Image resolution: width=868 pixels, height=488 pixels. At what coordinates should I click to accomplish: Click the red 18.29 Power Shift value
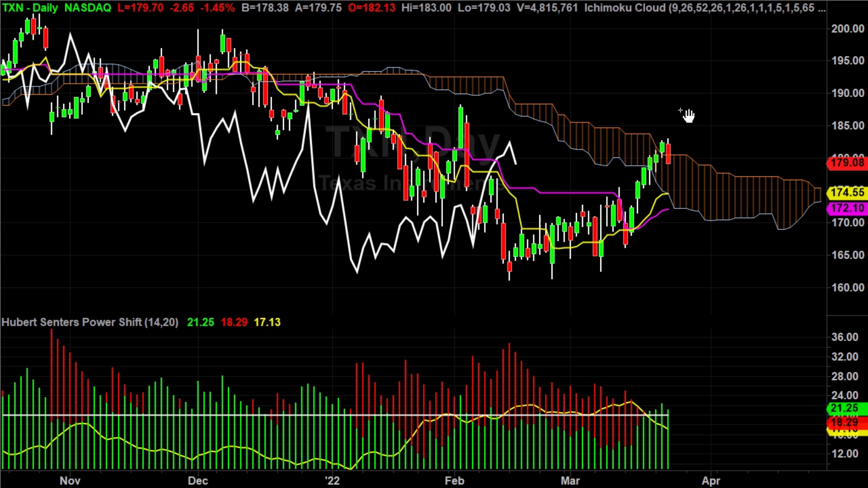(234, 322)
